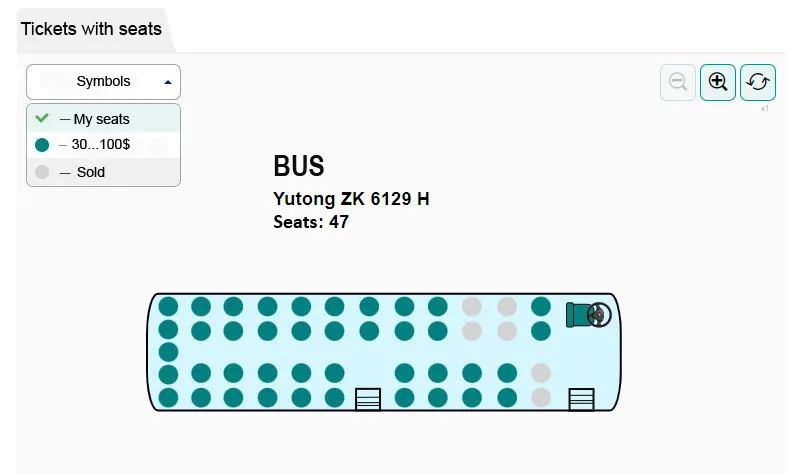
Task: Select the lone middle-aisle seat in back row
Action: point(168,352)
